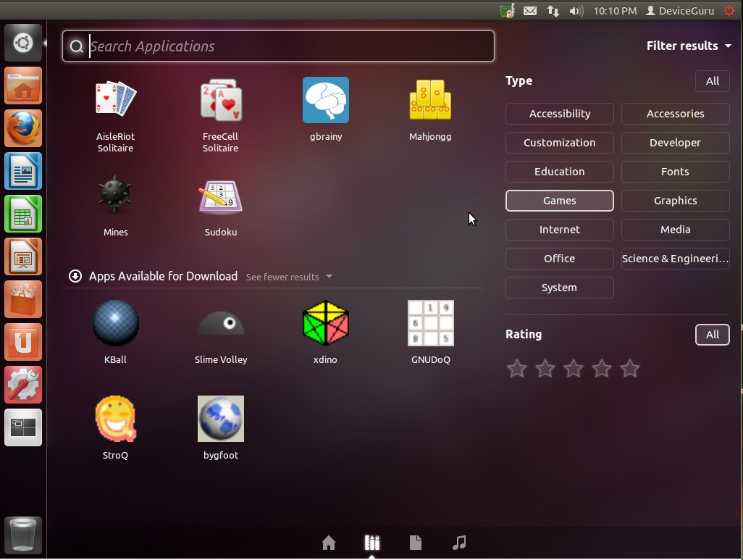Open Mahjongg game
Screen dimensions: 743x560
point(430,109)
